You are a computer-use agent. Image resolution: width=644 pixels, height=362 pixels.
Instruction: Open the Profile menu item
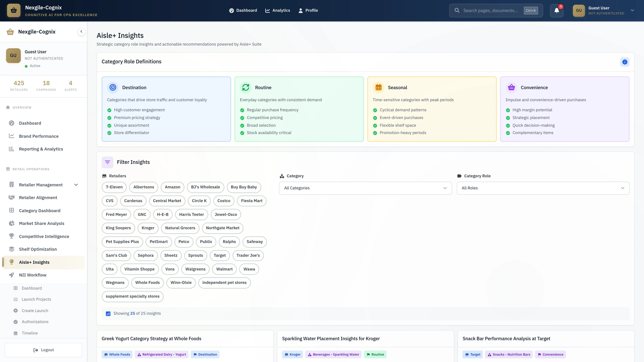point(308,10)
